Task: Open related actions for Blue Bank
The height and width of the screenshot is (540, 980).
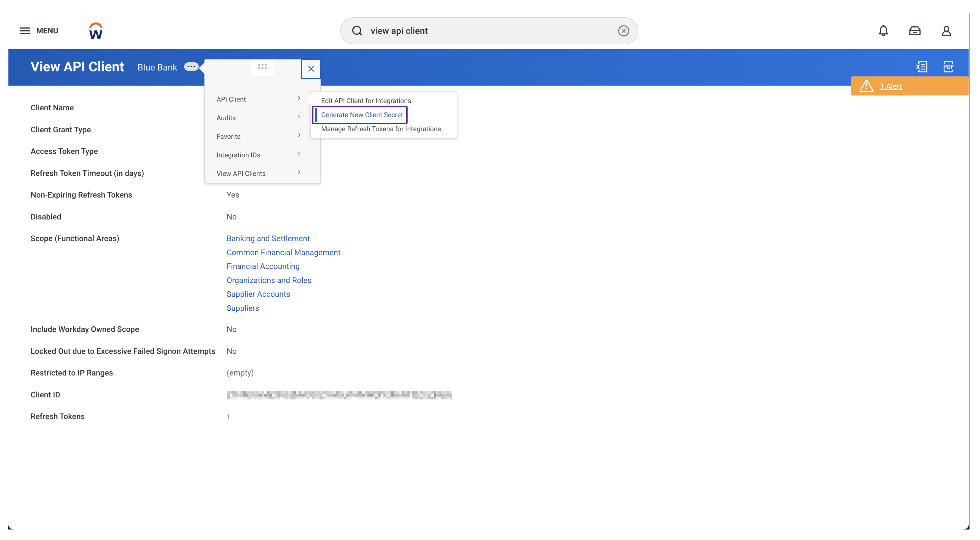Action: (x=192, y=67)
